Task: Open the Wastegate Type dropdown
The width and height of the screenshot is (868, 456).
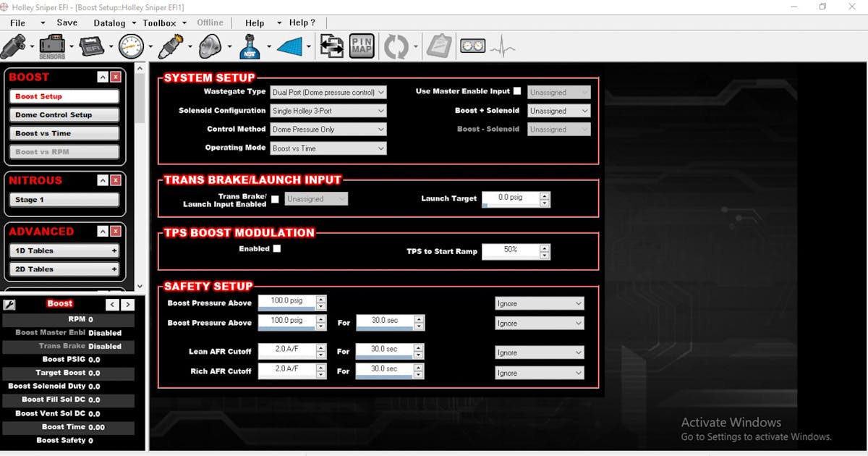Action: (x=328, y=93)
